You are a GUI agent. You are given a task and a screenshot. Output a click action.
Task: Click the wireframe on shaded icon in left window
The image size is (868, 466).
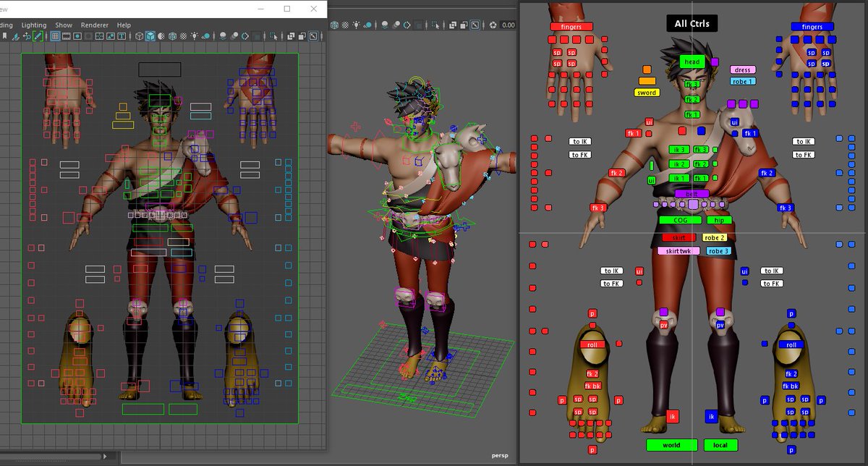tap(172, 36)
